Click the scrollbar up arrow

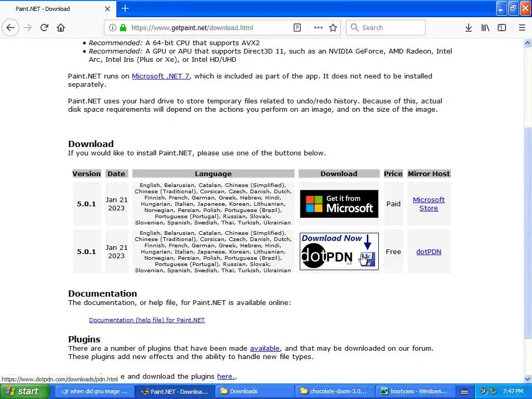[527, 43]
